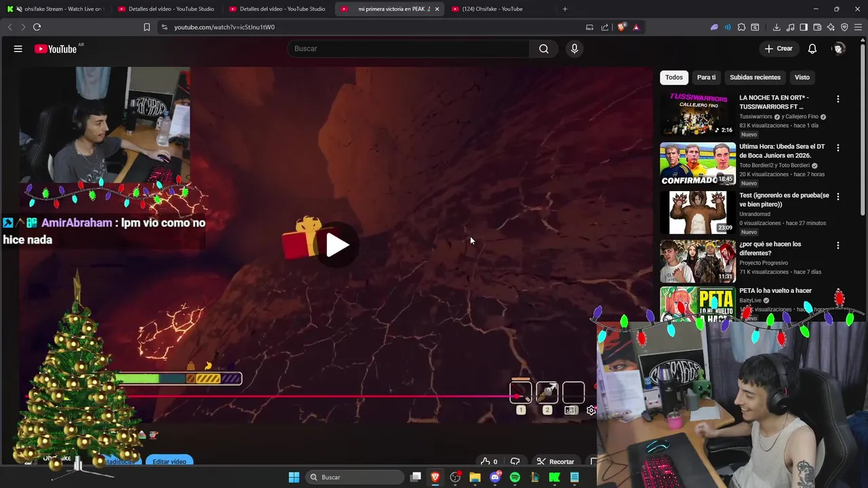
Task: Select the Visto filter chip
Action: pyautogui.click(x=802, y=77)
